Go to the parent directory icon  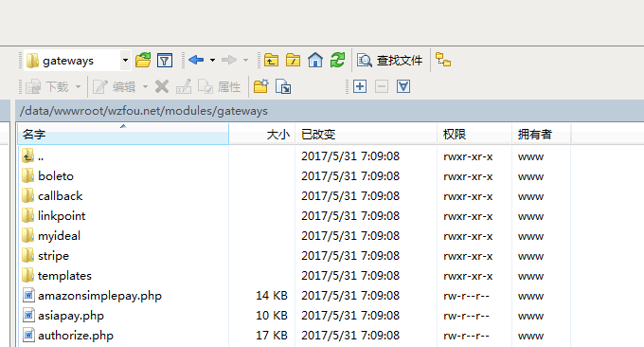point(271,60)
